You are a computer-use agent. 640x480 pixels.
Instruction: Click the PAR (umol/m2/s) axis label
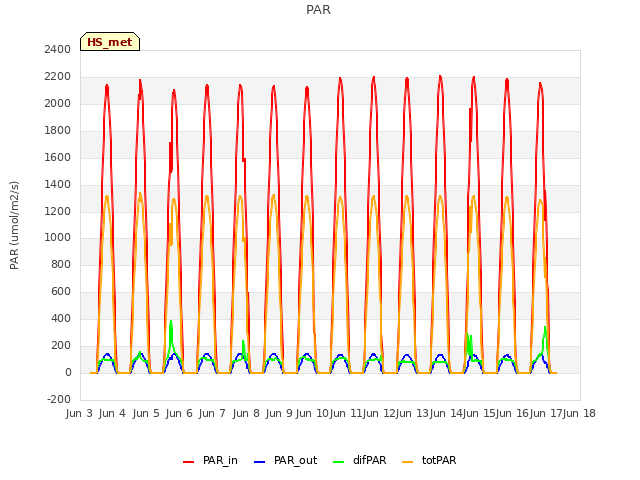pos(14,225)
